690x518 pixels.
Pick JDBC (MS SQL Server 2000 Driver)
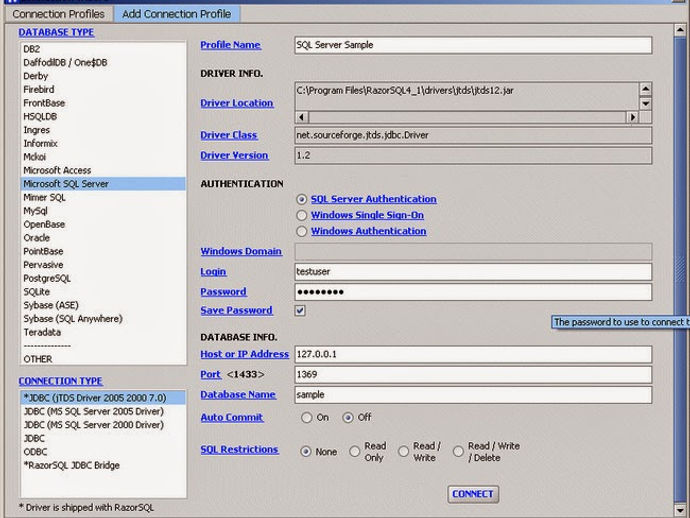click(103, 425)
